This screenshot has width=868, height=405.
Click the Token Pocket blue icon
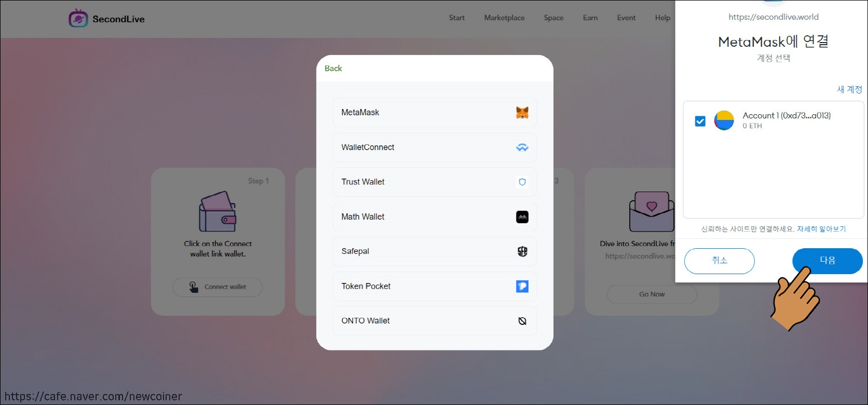[522, 286]
